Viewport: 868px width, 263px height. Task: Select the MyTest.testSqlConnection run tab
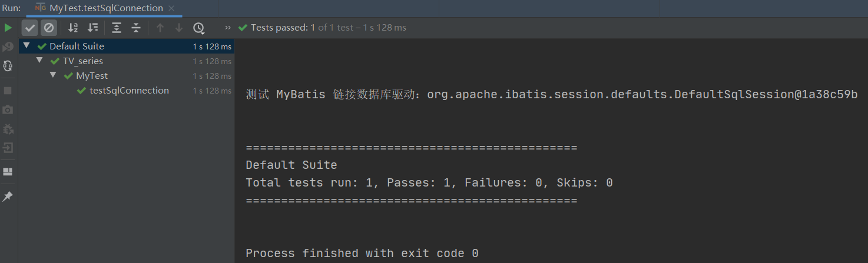pos(106,8)
